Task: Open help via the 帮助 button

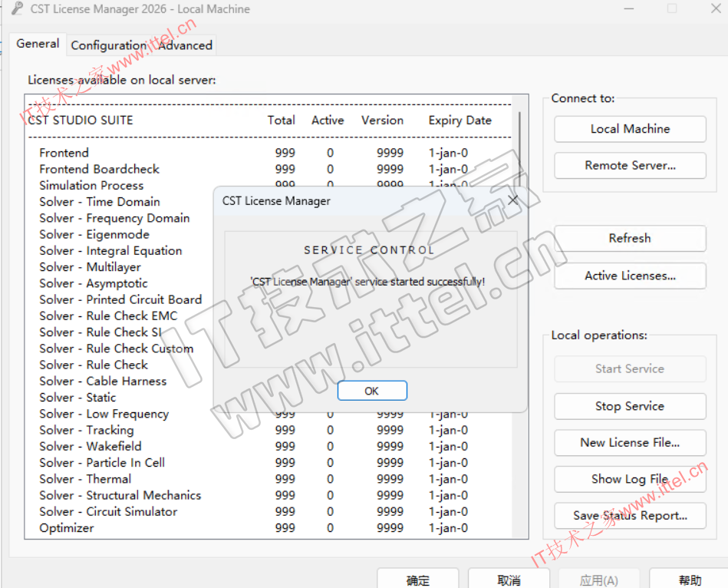Action: click(x=689, y=580)
